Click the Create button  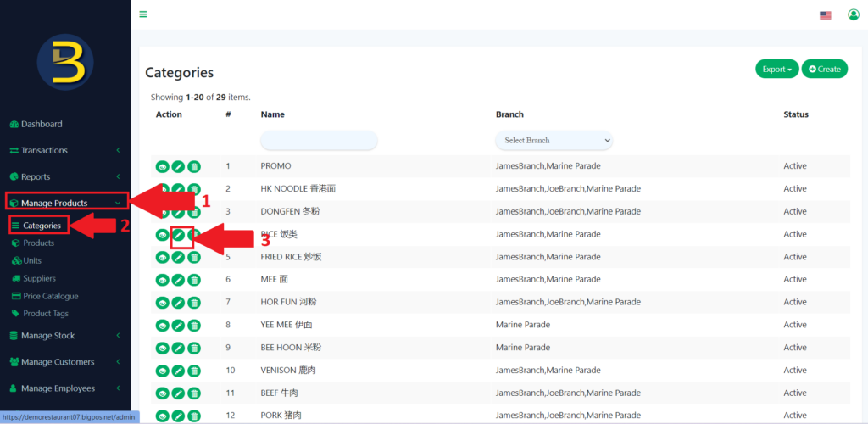pos(825,69)
